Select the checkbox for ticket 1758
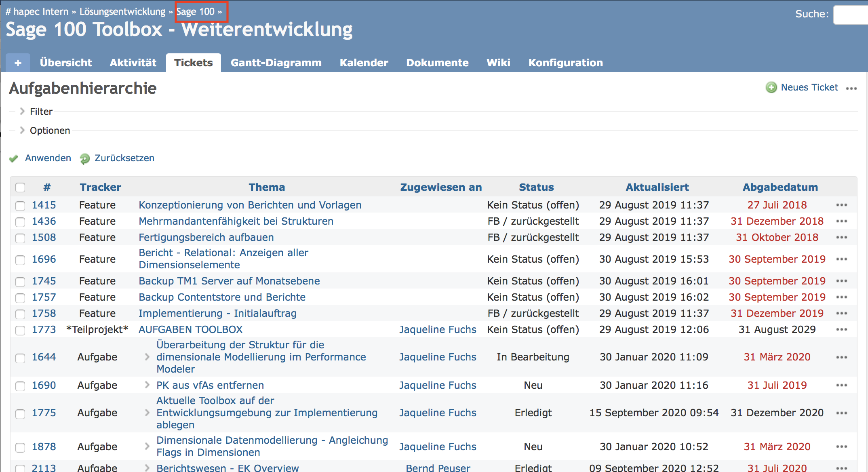 (x=20, y=314)
